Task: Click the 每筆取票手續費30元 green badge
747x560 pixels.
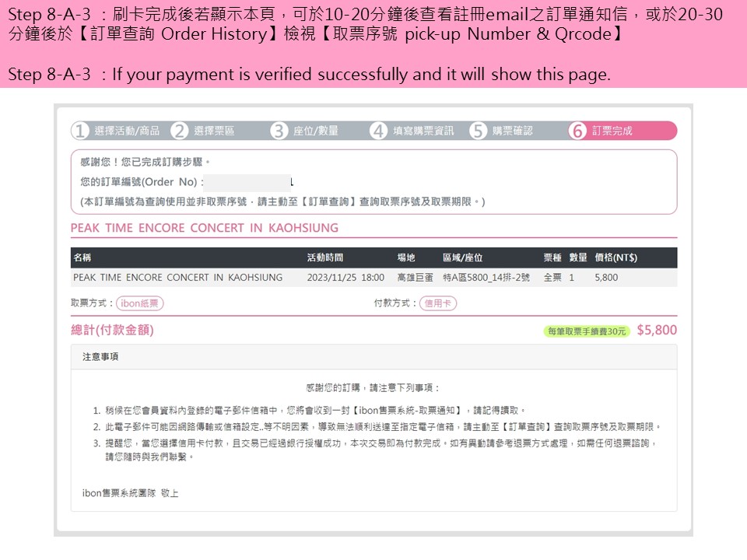Action: click(x=587, y=331)
